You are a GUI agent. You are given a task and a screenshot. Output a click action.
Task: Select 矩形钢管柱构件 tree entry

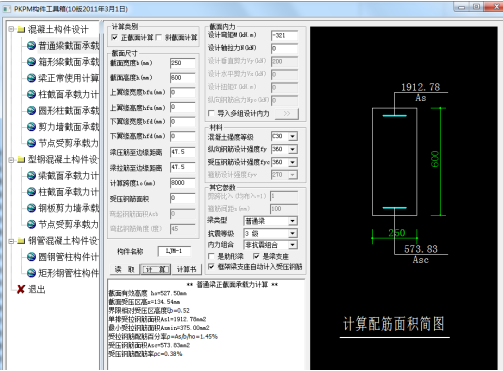point(68,273)
